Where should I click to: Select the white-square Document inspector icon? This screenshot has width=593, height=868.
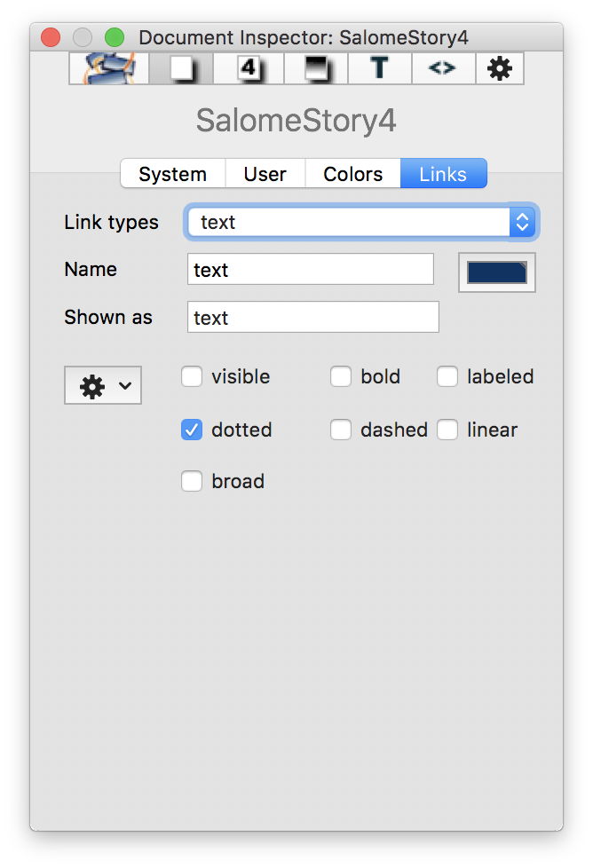tap(180, 68)
